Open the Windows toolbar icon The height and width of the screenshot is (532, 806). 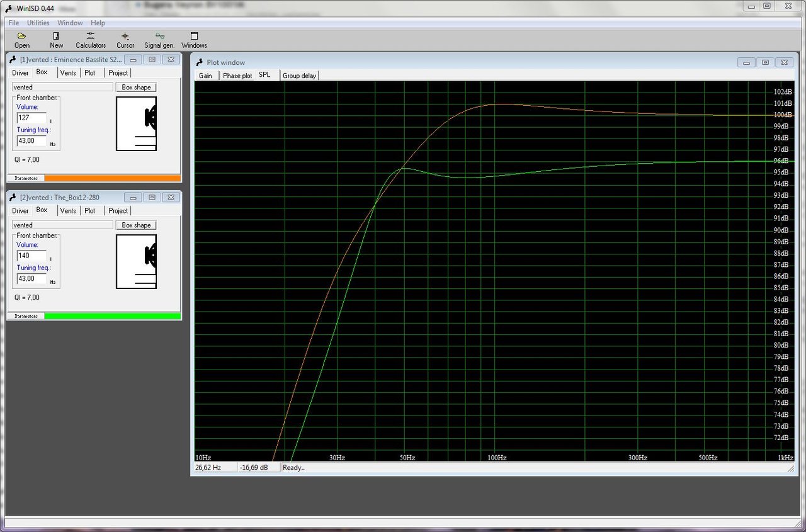(194, 40)
